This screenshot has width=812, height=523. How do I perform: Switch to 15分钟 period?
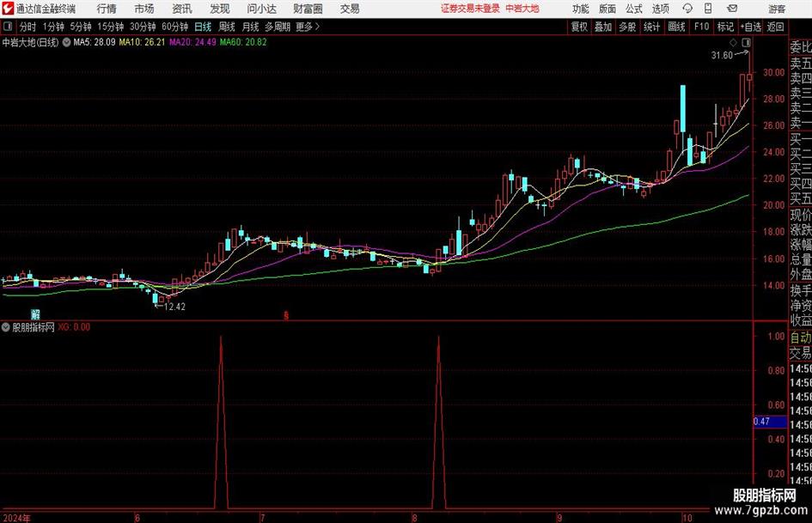111,27
